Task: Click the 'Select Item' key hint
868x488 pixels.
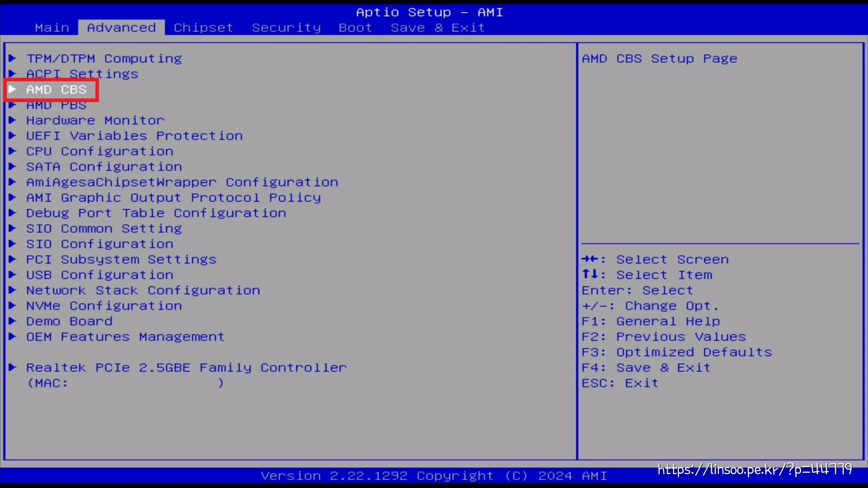Action: tap(647, 275)
